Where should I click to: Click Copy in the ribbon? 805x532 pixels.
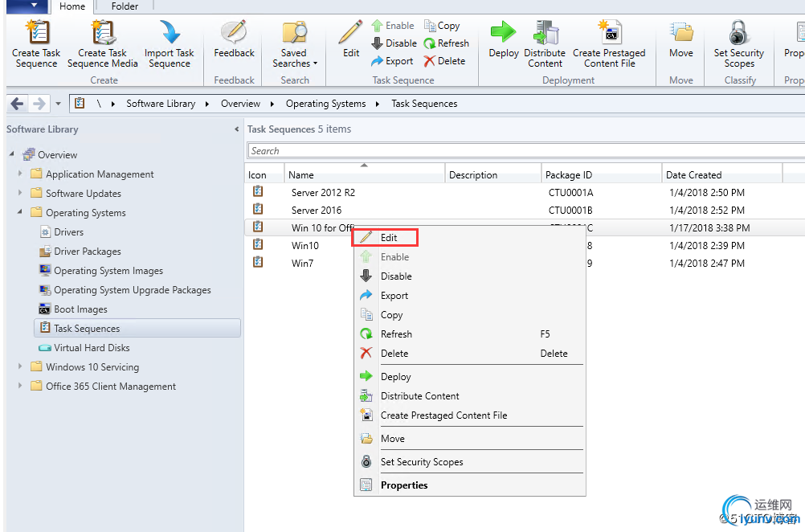[x=442, y=26]
